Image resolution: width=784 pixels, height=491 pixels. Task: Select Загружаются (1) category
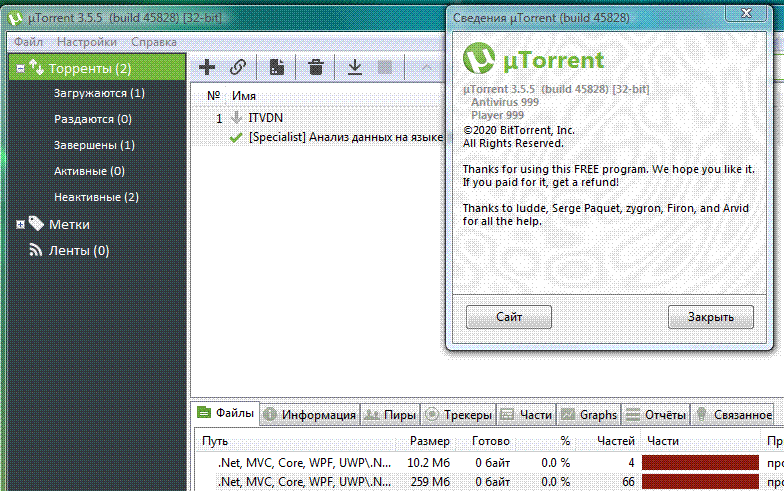pos(99,93)
